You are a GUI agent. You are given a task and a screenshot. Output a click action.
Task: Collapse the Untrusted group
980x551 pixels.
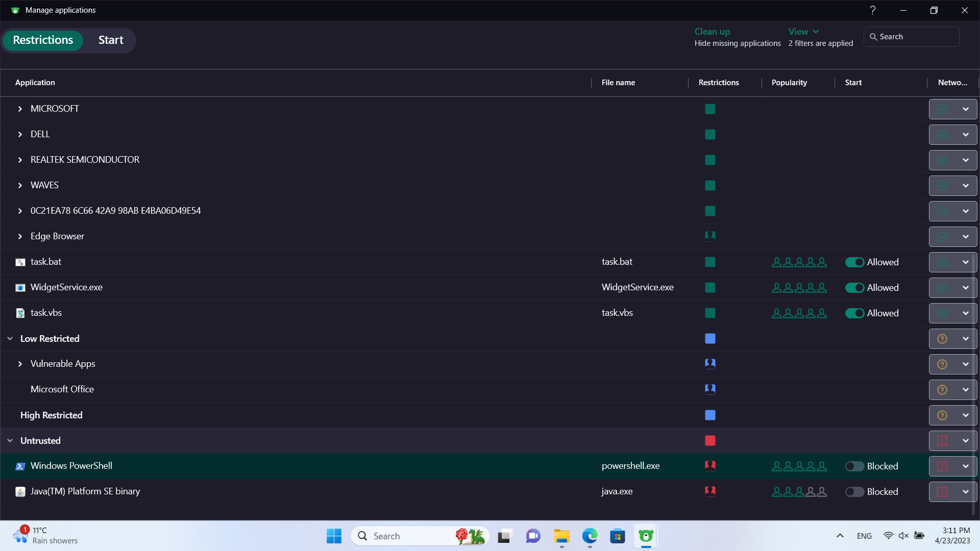[10, 441]
